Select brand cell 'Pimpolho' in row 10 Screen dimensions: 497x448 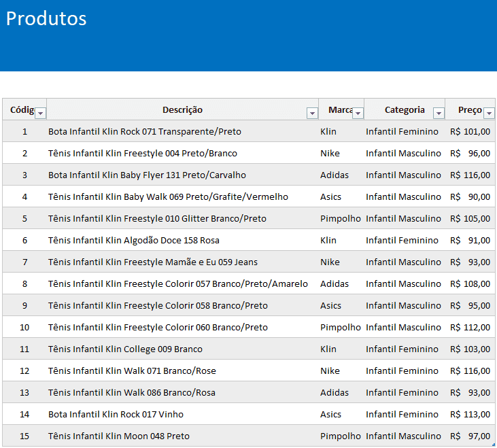pyautogui.click(x=341, y=327)
